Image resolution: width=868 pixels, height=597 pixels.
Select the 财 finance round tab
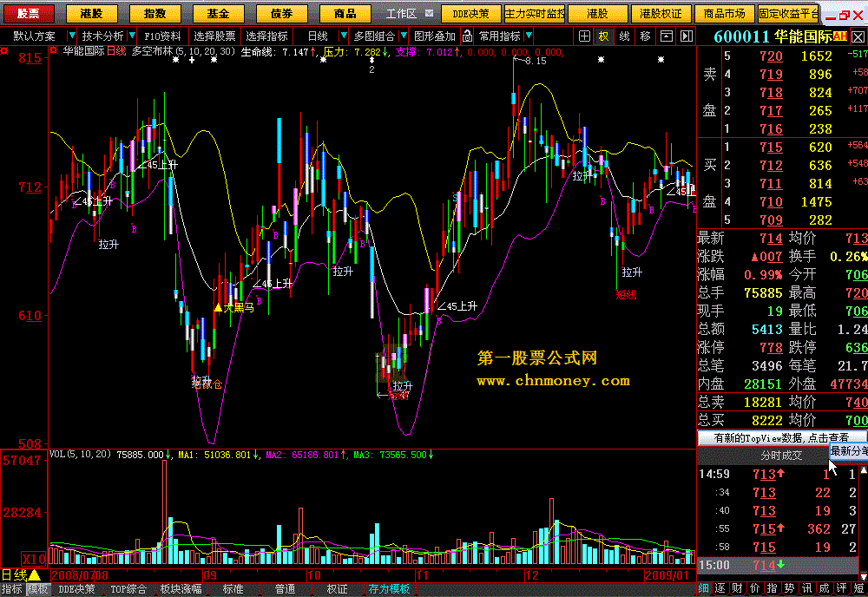point(737,588)
